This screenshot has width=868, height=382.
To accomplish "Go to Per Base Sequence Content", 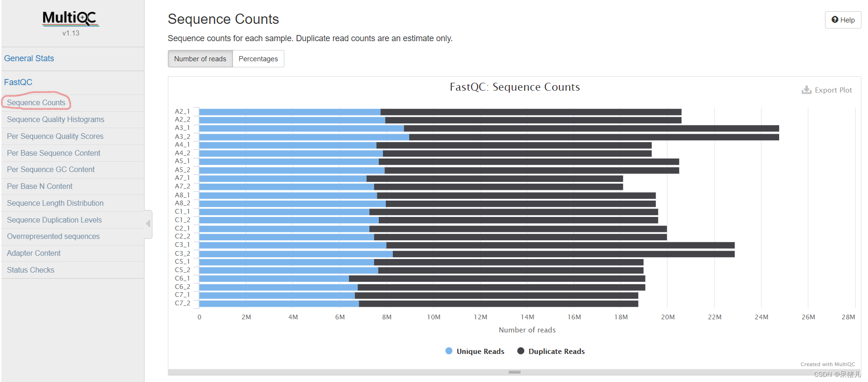I will pos(53,153).
